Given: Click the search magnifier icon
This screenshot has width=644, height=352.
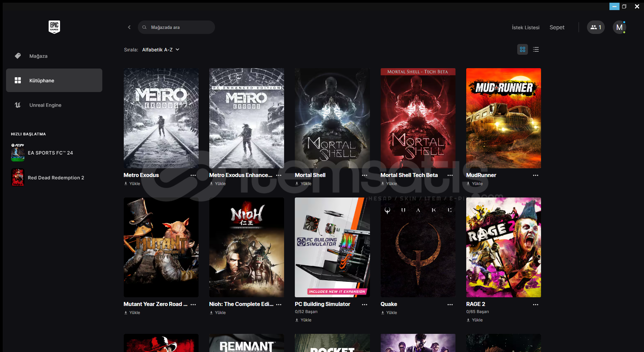Looking at the screenshot, I should pyautogui.click(x=144, y=27).
